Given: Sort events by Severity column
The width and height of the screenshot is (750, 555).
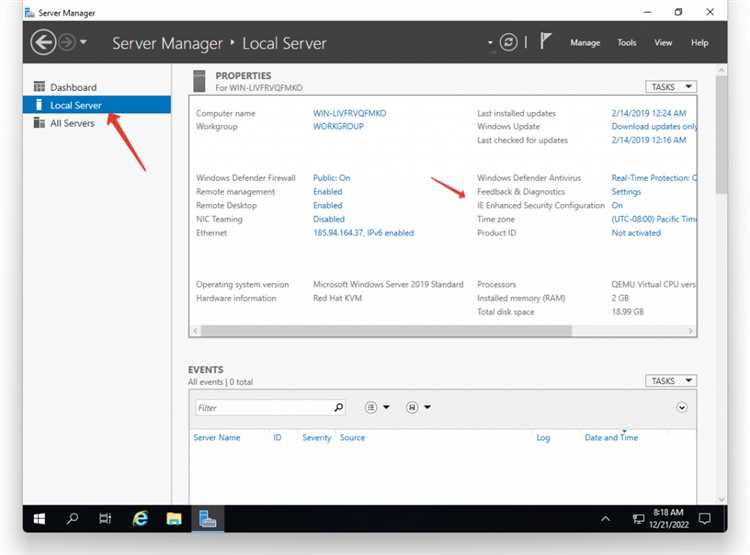Looking at the screenshot, I should (317, 437).
